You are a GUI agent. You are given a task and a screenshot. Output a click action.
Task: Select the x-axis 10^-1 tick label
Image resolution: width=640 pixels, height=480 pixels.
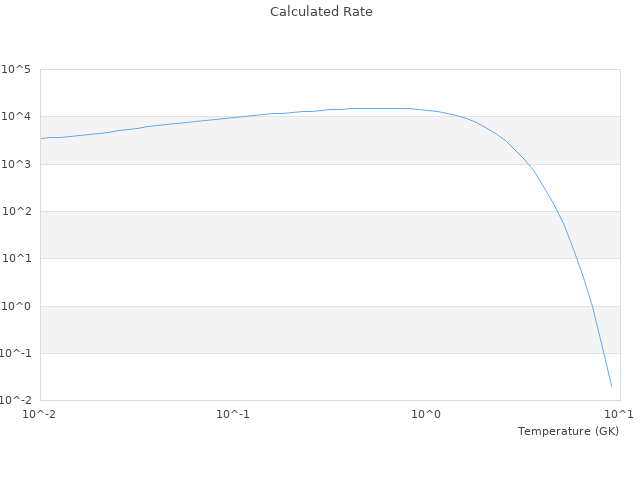tap(233, 414)
